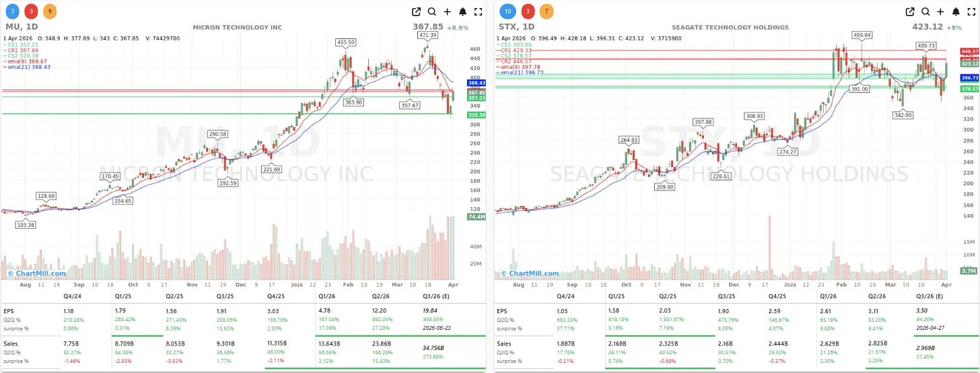Click the blue 7 badge on the MU chart

click(12, 11)
